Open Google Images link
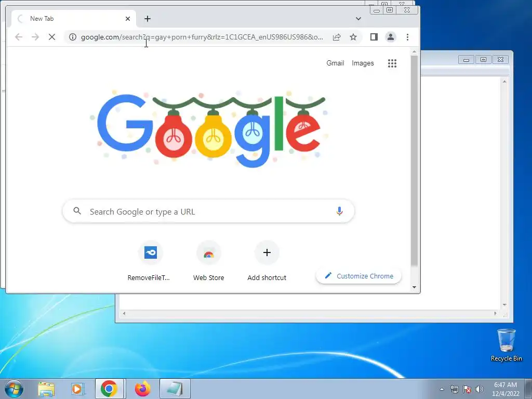 (363, 63)
